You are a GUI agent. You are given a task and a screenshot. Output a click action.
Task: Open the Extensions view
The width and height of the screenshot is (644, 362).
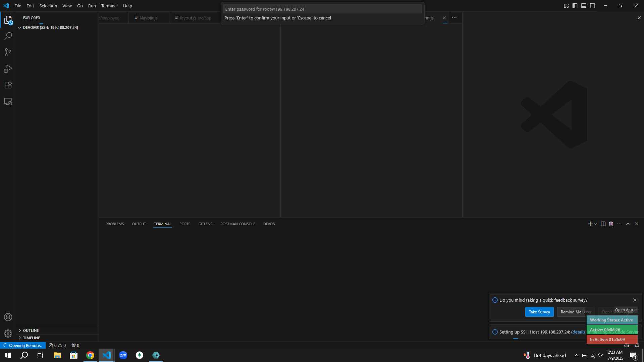point(8,85)
